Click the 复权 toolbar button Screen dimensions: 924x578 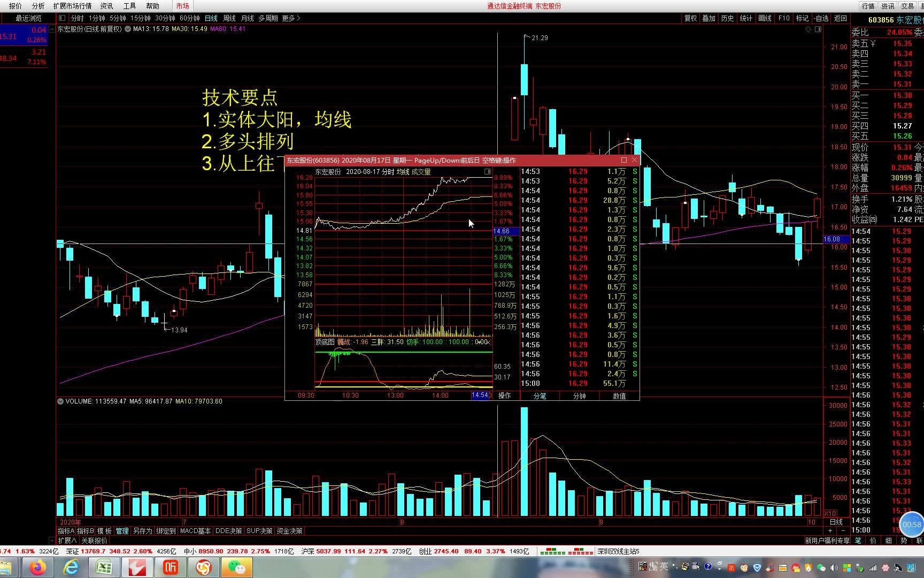coord(691,18)
